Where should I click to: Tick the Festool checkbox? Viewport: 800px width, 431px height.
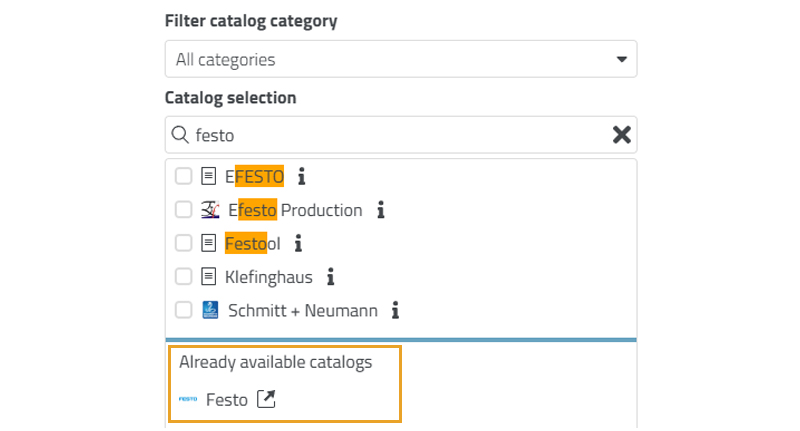pyautogui.click(x=183, y=243)
